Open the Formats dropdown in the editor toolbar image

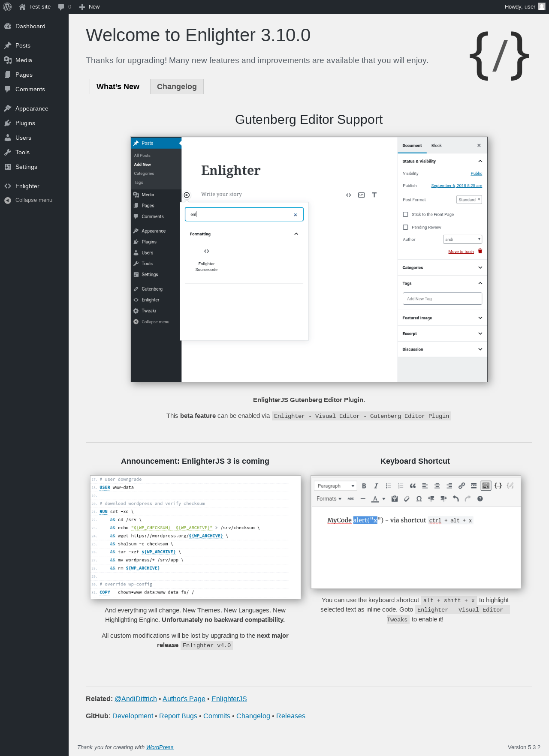tap(329, 498)
